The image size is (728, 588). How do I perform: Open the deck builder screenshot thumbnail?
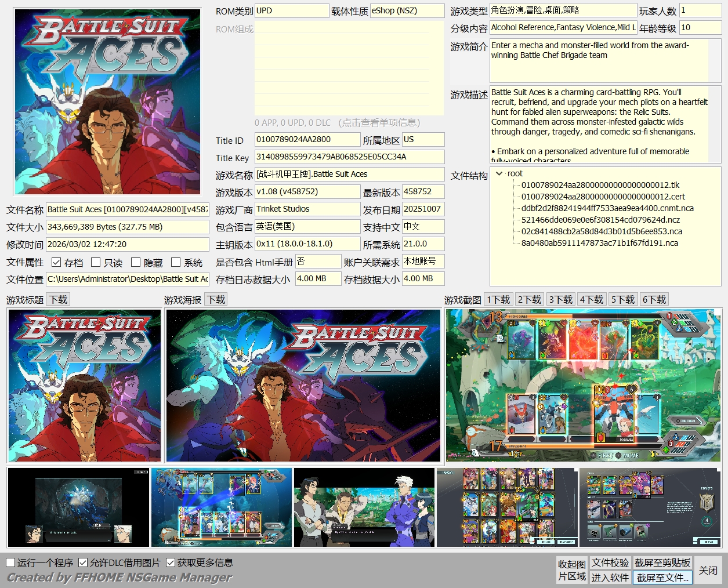tap(650, 507)
